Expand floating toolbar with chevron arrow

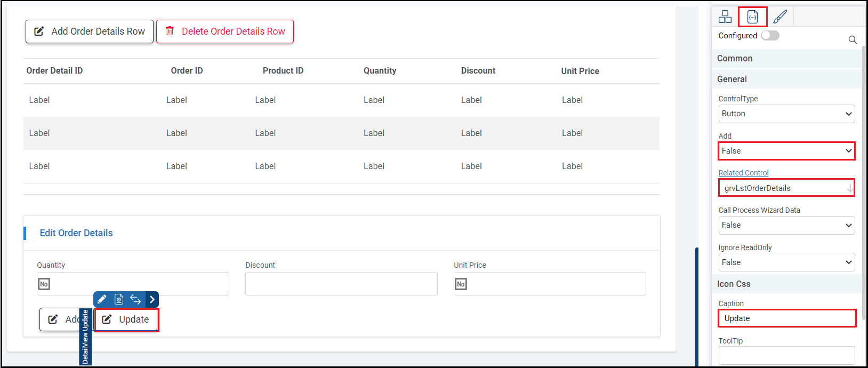tap(152, 299)
